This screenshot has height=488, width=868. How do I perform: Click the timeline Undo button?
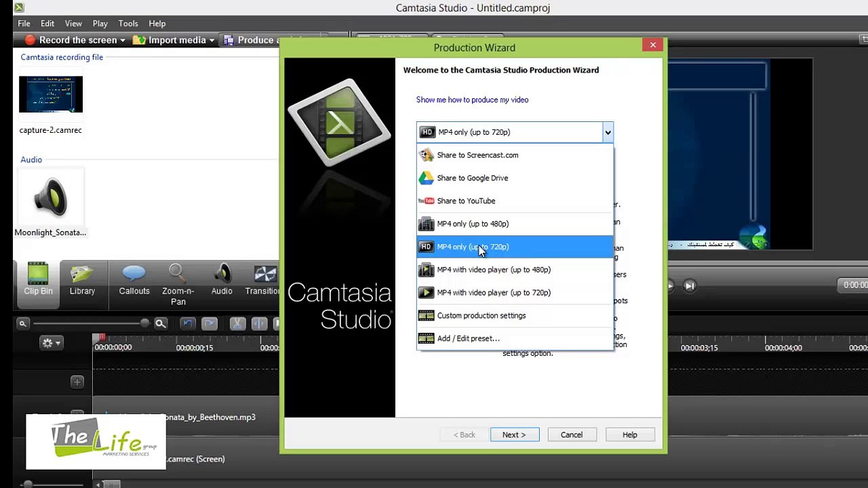click(188, 324)
